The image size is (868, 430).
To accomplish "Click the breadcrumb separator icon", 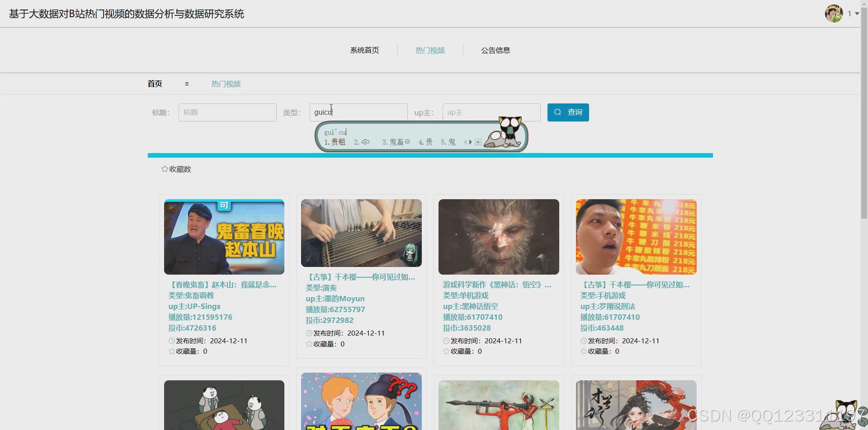I will [x=187, y=84].
